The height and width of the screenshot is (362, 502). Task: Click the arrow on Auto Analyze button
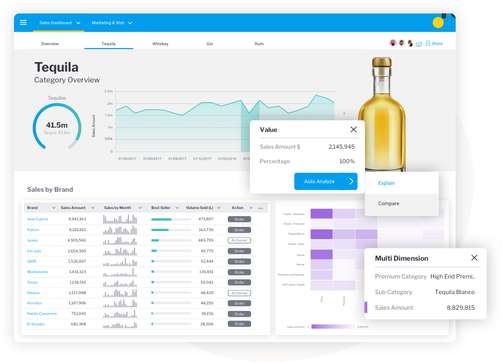(x=351, y=181)
